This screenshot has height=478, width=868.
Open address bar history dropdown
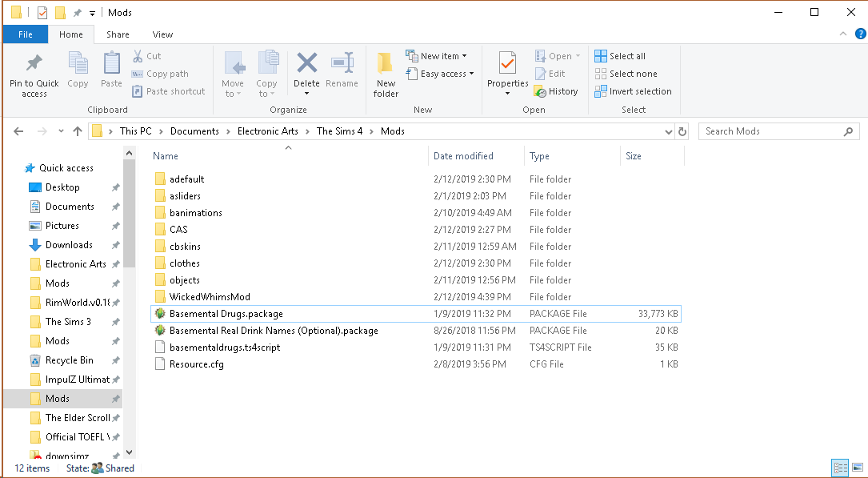coord(668,131)
